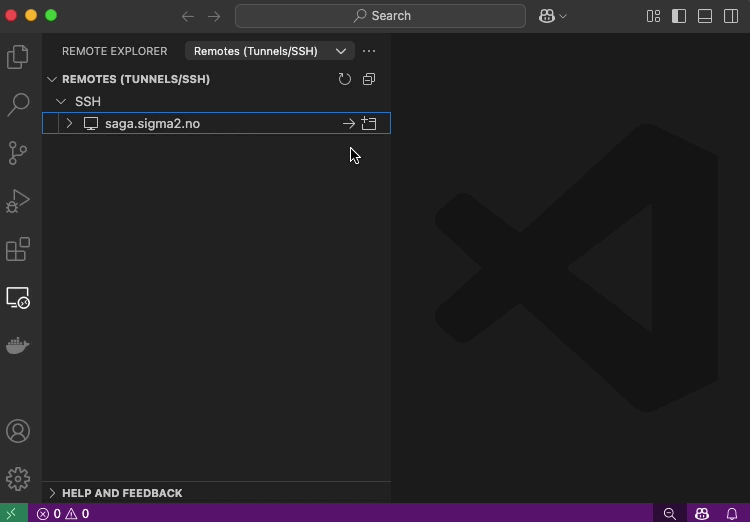Open notifications bell in status bar
The height and width of the screenshot is (522, 750).
click(x=732, y=513)
